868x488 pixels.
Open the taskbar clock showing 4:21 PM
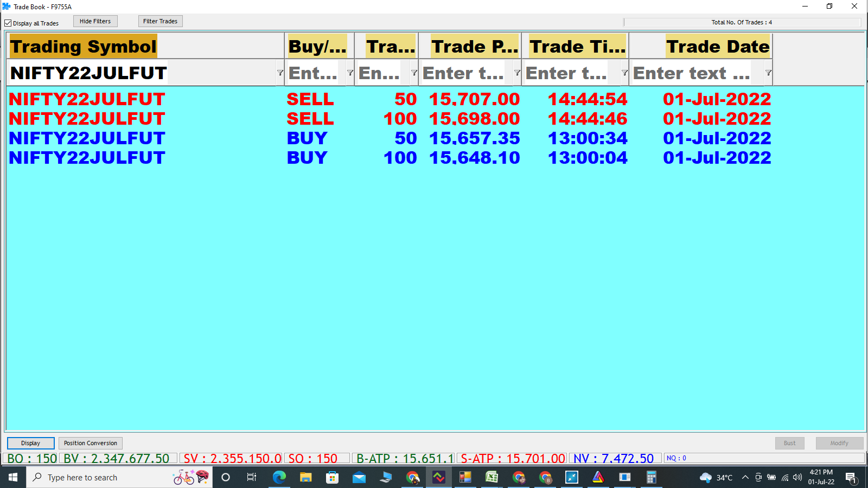pos(821,477)
